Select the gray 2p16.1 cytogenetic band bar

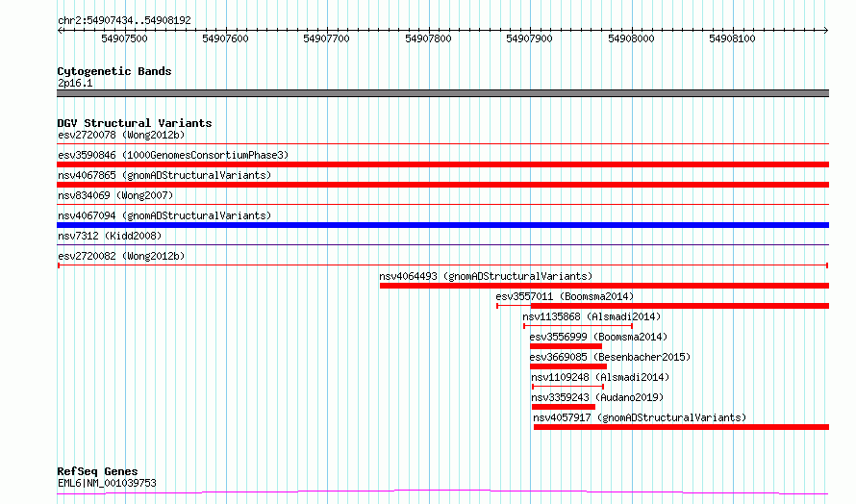pos(442,93)
